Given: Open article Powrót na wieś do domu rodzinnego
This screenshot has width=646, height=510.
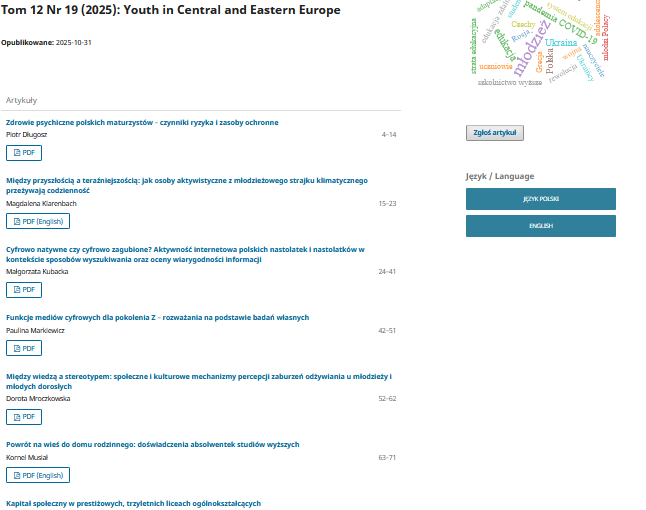Looking at the screenshot, I should (x=152, y=444).
